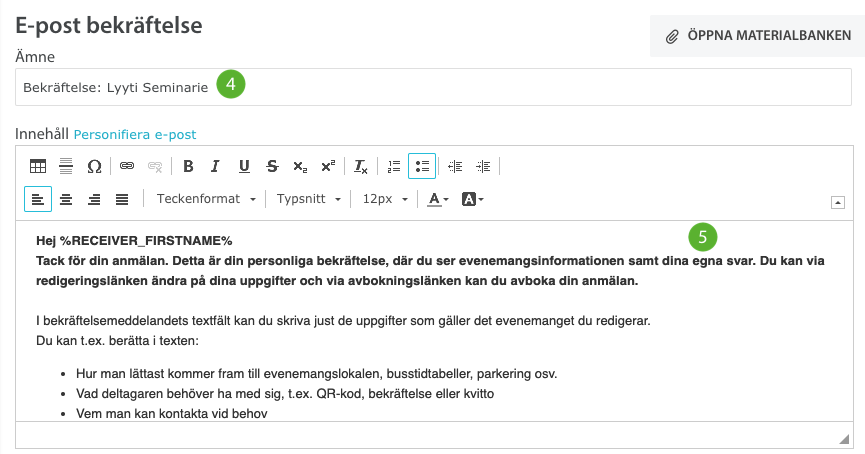The image size is (865, 454).
Task: Open the background color picker
Action: 473,199
